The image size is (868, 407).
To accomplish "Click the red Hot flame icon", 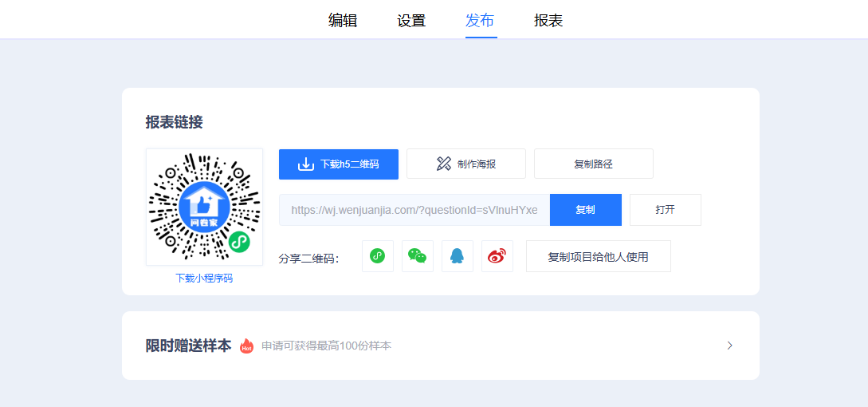I will (x=246, y=346).
